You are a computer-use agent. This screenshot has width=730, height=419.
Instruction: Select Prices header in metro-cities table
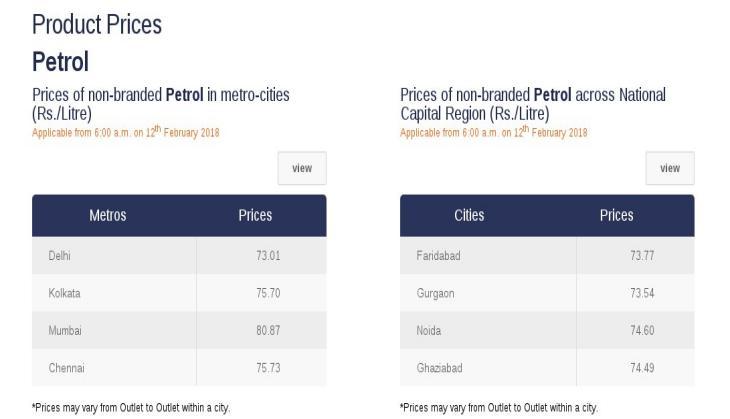(255, 215)
